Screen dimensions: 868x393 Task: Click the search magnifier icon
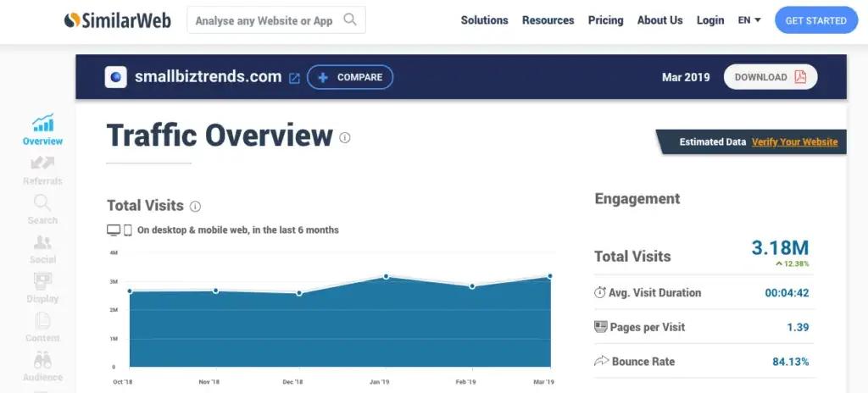(x=350, y=20)
